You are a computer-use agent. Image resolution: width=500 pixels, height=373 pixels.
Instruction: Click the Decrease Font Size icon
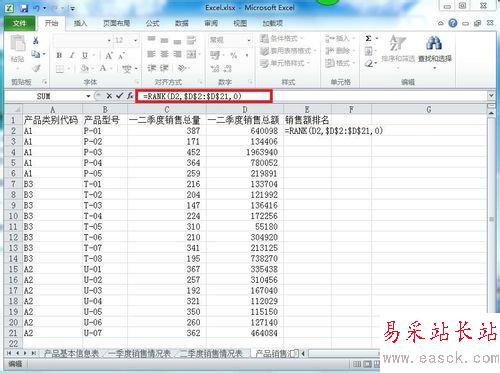(x=121, y=55)
